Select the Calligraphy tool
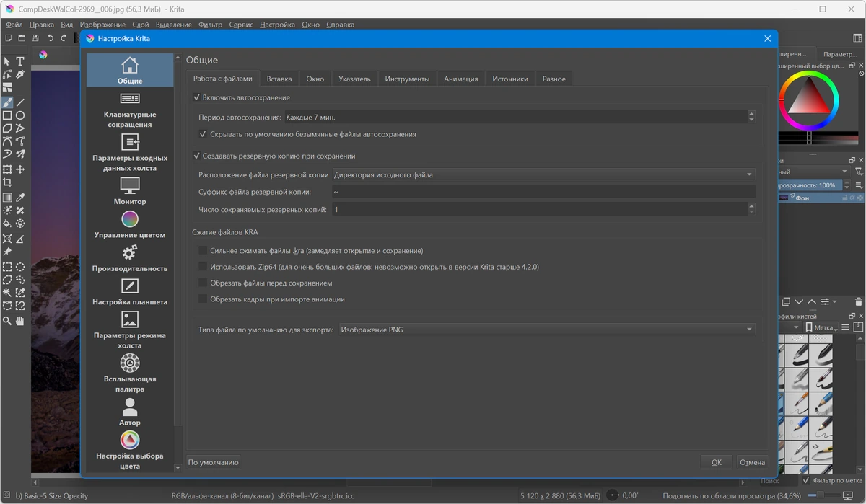Screen dimensions: 866x504 [x=21, y=74]
